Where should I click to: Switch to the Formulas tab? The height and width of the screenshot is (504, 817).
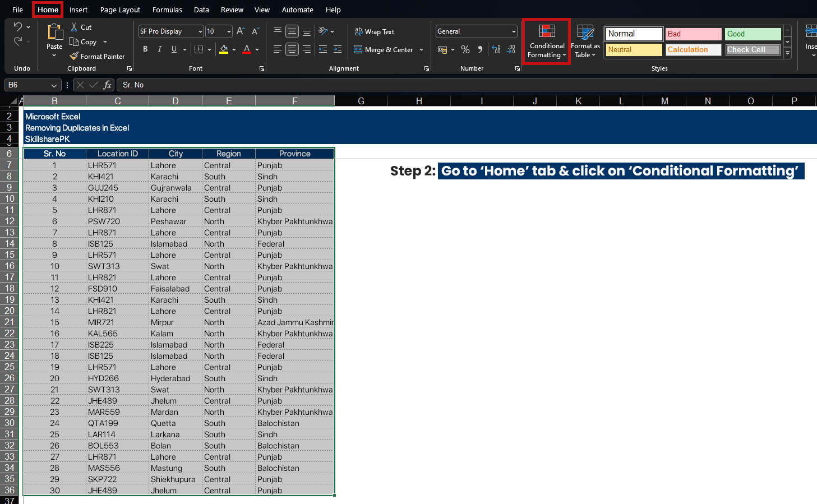167,10
